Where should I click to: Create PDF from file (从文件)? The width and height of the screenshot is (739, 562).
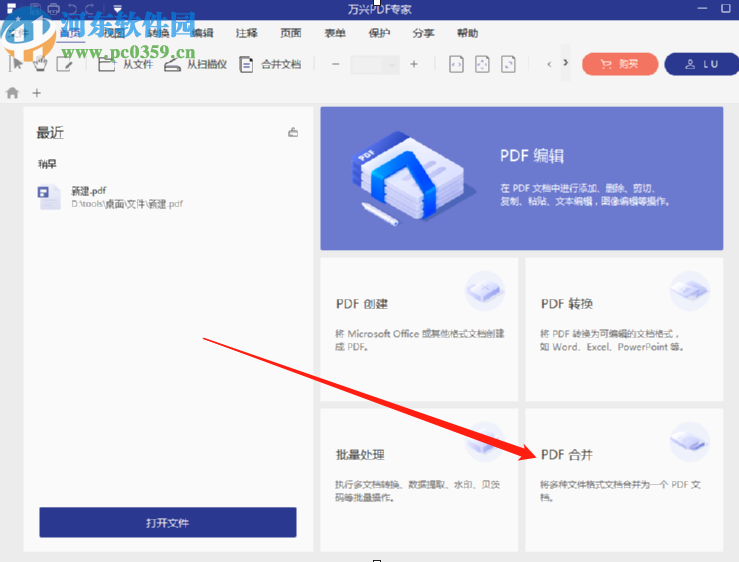126,64
